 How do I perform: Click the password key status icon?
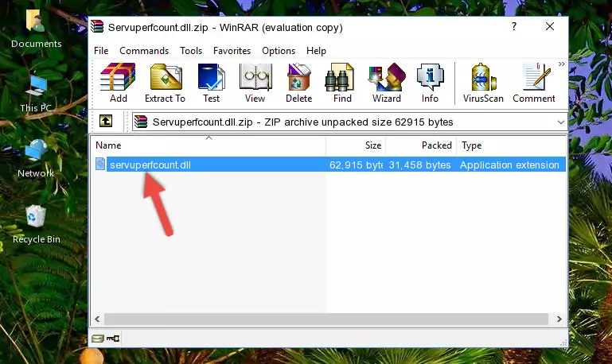pyautogui.click(x=113, y=339)
